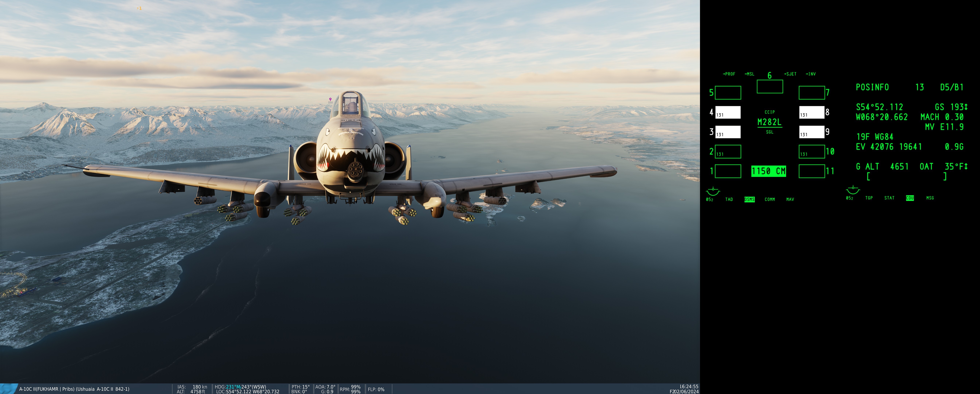Switch to the MSG page tab

point(930,198)
